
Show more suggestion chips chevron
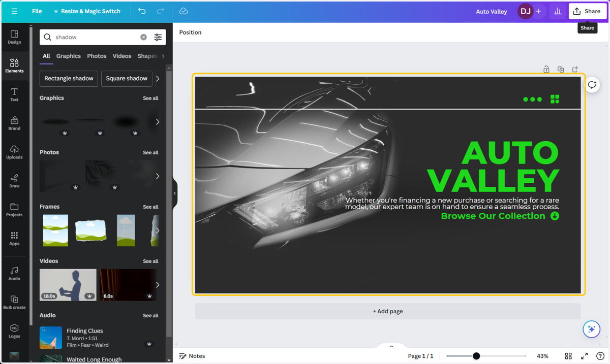point(158,79)
